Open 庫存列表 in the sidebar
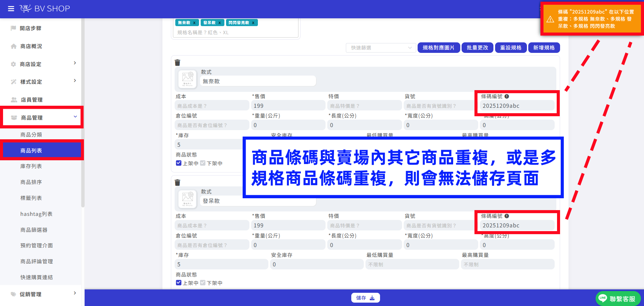Screen dimensions: 644x306 (31, 166)
